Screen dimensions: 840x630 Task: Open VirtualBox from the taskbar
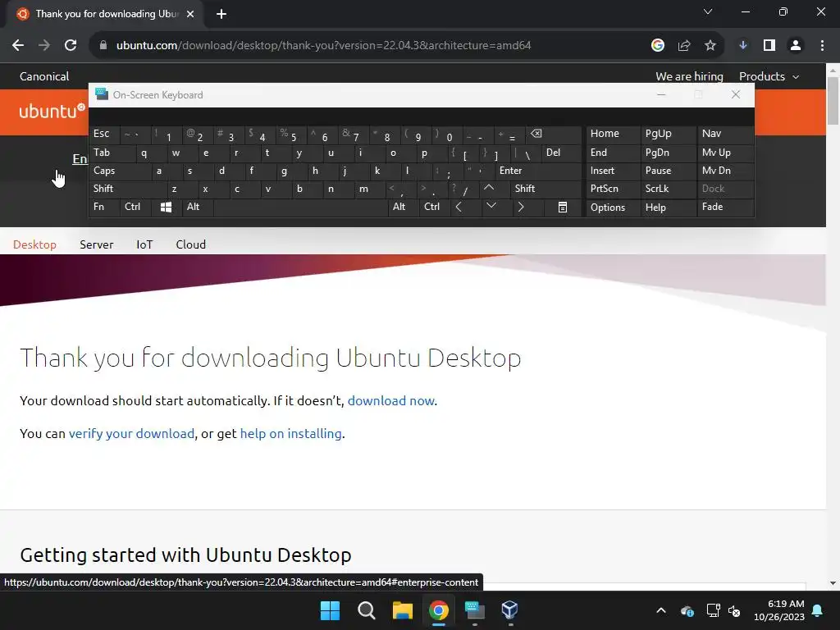(510, 610)
